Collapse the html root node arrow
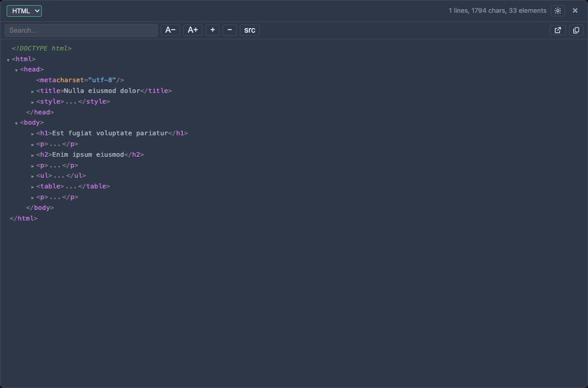 (8, 60)
